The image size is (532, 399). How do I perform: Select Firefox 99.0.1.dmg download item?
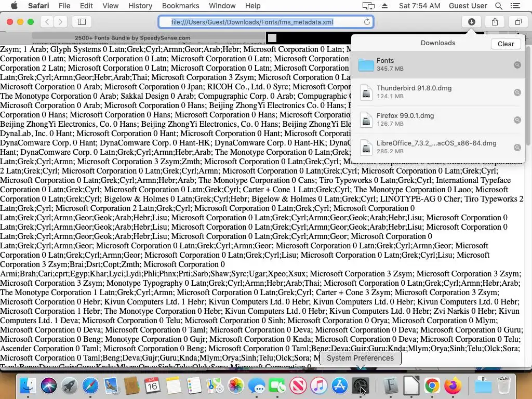pyautogui.click(x=438, y=120)
